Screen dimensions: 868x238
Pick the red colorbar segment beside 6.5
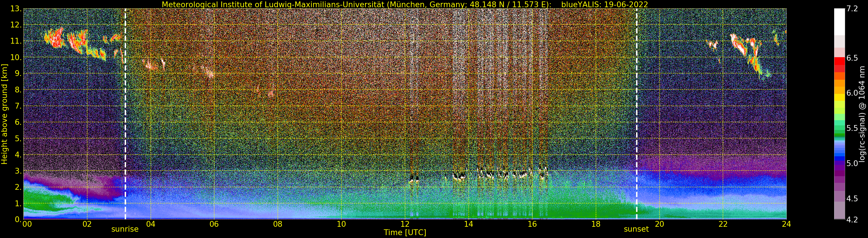tap(839, 61)
